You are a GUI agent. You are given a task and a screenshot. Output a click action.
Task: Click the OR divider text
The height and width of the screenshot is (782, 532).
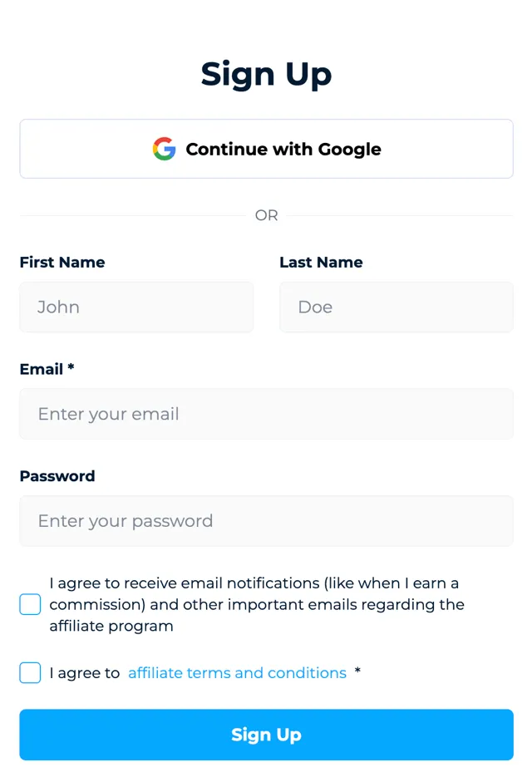266,216
